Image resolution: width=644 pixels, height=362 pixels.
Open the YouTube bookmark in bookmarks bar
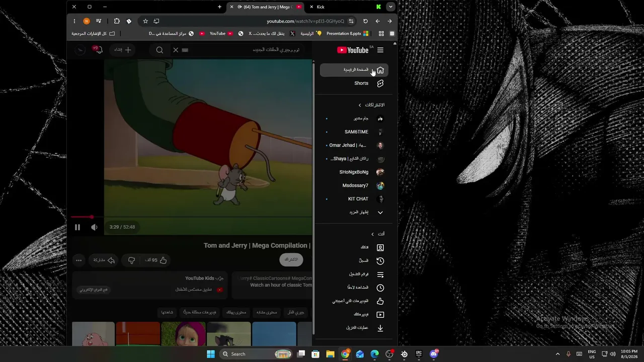[x=221, y=34]
